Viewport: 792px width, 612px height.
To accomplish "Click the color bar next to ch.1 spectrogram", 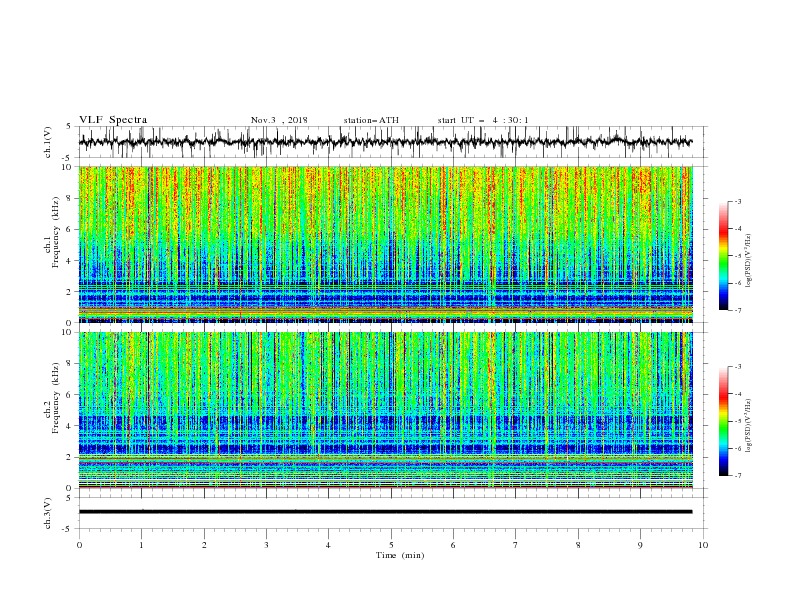I will click(x=724, y=256).
